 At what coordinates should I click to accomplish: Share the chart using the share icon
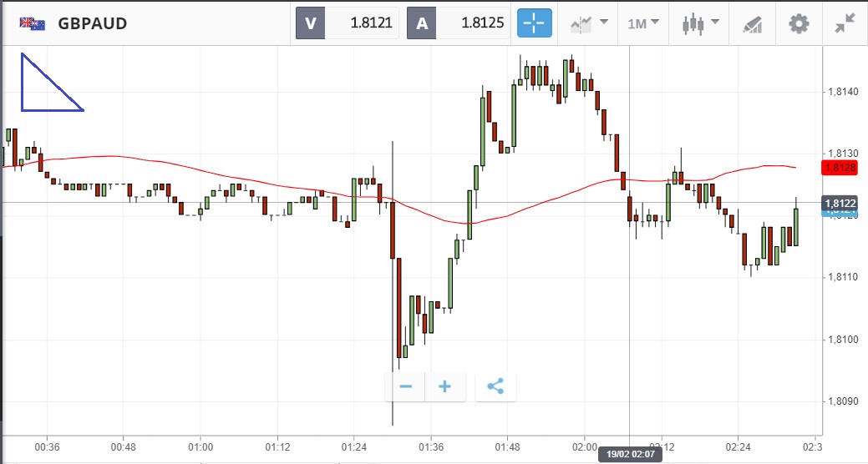495,386
